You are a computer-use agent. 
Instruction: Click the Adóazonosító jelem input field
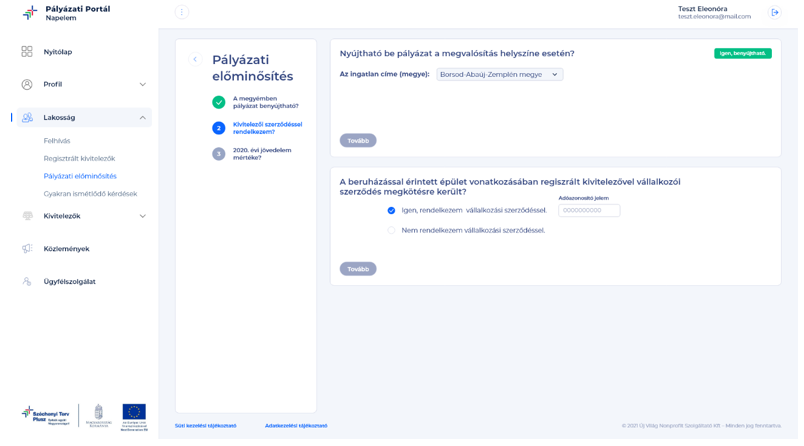[x=589, y=210]
